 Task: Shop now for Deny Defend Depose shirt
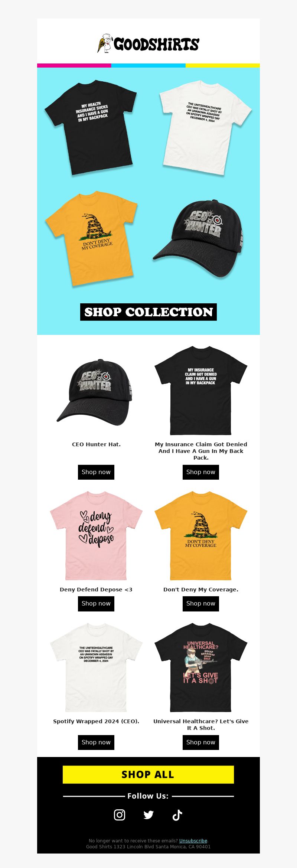point(96,604)
